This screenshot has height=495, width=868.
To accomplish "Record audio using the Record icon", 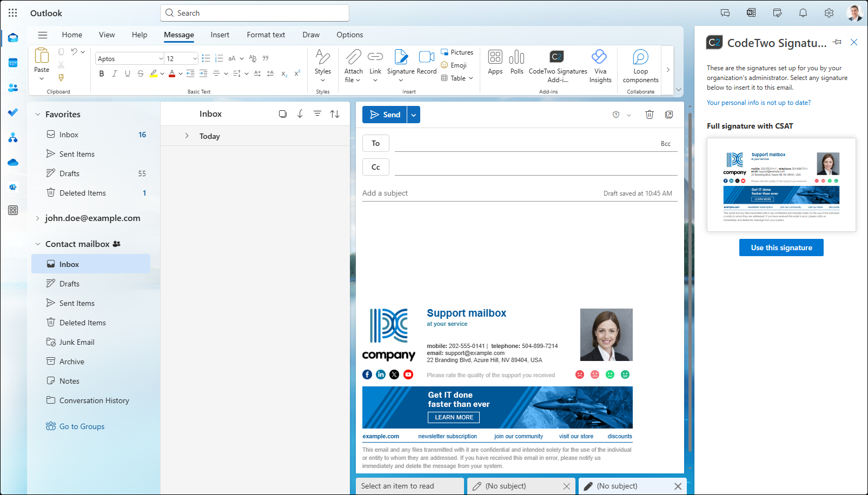I will click(426, 64).
